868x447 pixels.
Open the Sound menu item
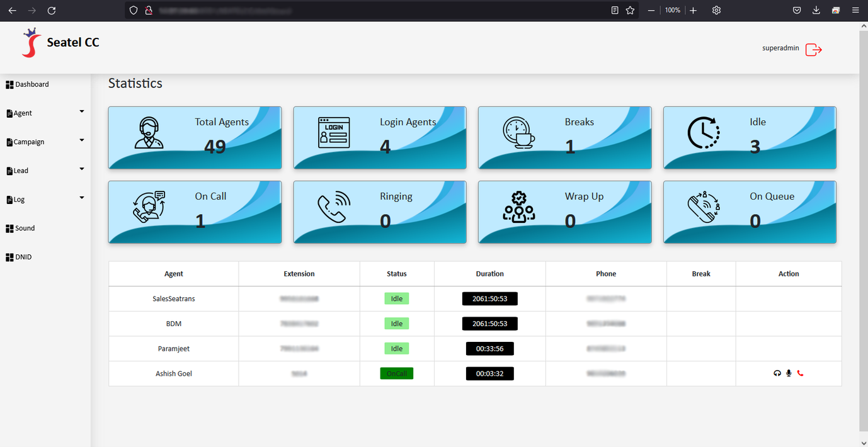tap(25, 229)
